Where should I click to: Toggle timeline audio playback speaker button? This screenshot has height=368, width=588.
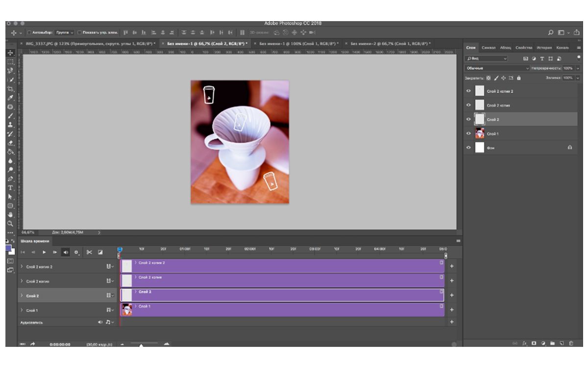66,252
